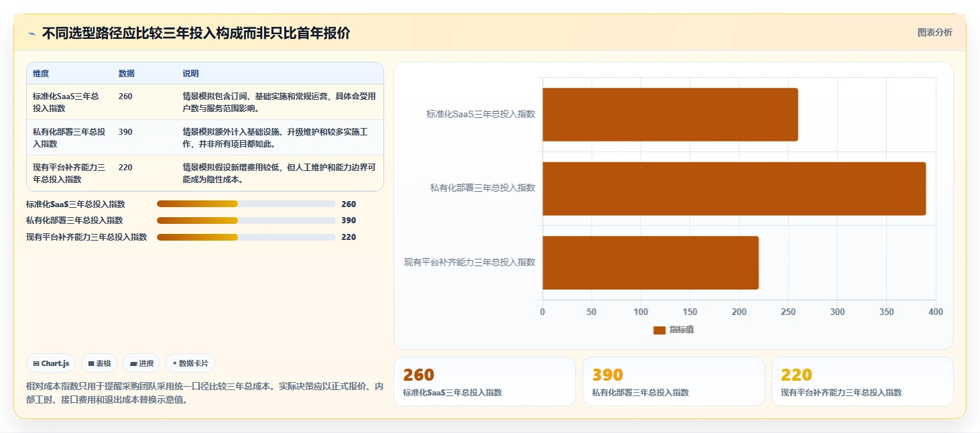Click y-axis label 私有化部署三年总投入指数
Viewport: 980px width, 433px height.
click(x=483, y=188)
